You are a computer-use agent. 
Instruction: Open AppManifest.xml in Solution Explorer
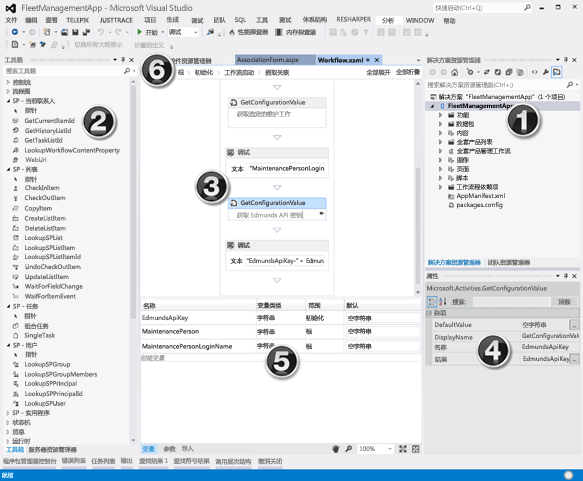pyautogui.click(x=480, y=196)
